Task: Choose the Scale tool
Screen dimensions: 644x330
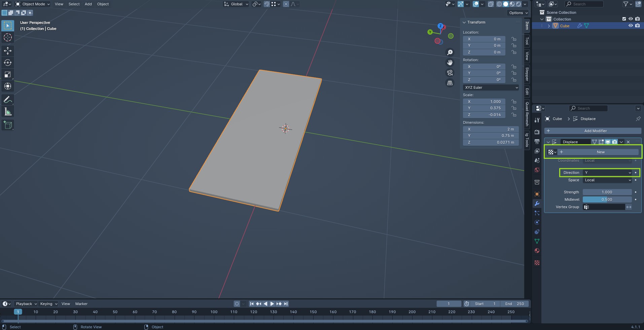Action: [x=8, y=74]
